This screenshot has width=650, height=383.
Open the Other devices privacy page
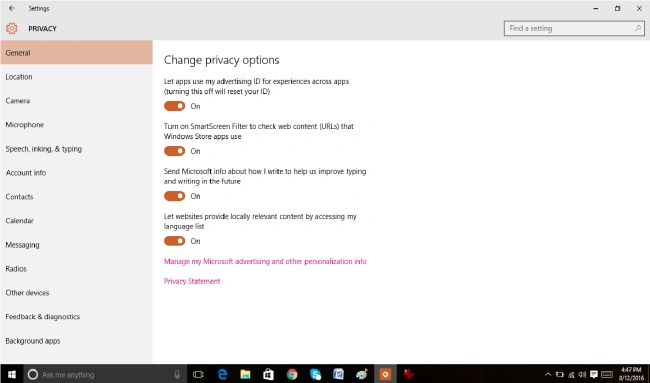pyautogui.click(x=76, y=293)
